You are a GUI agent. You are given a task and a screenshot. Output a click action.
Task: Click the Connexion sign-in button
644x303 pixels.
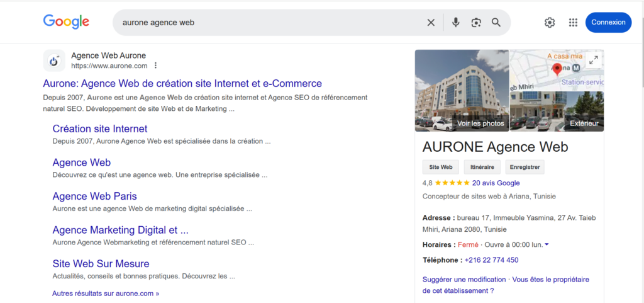tap(608, 22)
